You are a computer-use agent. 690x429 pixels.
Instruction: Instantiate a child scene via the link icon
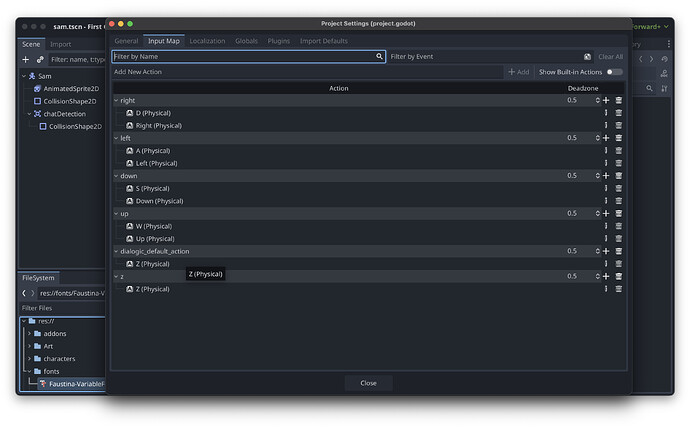40,59
